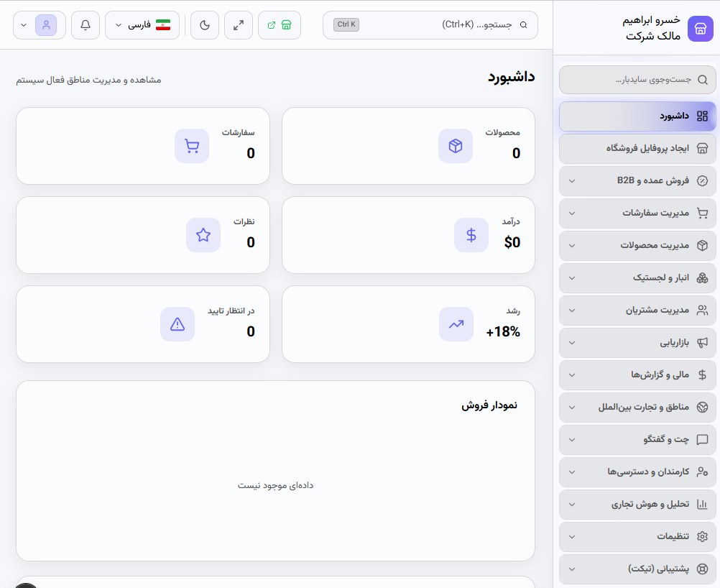Open the فارسی language dropdown

point(142,25)
